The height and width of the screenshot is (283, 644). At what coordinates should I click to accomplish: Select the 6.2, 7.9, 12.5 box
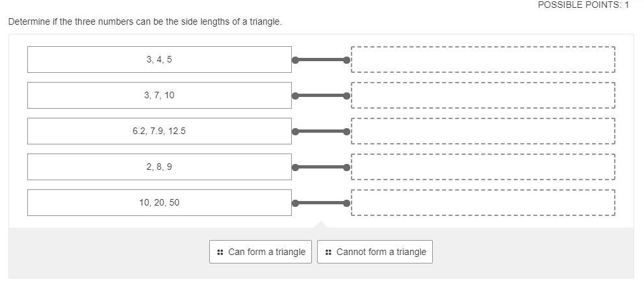pos(159,131)
